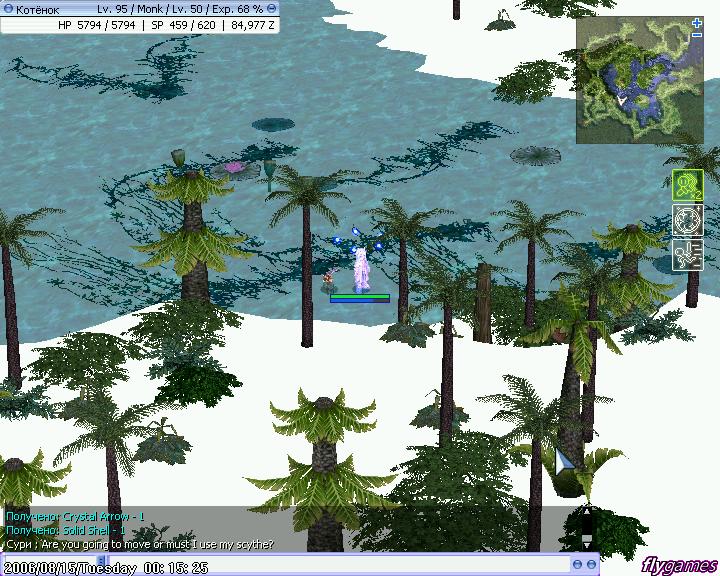Screen dimensions: 720x576
Task: Click the 84,977 Z zeny amount
Action: click(253, 24)
